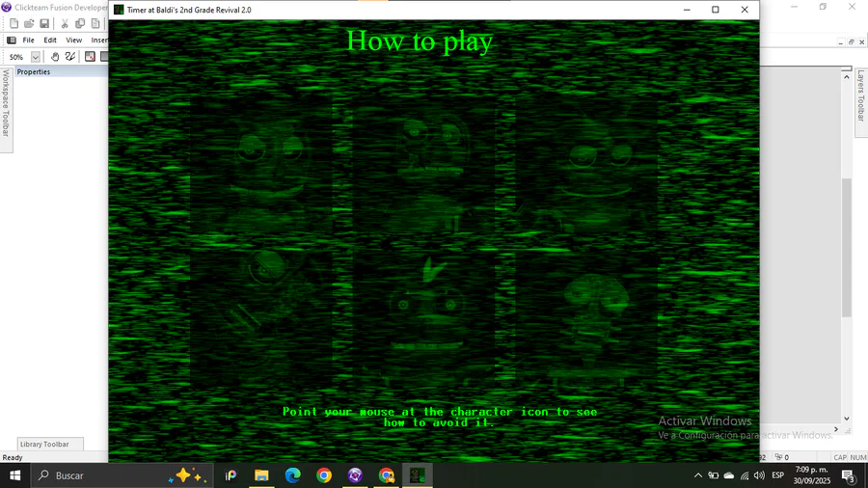Click the 50% zoom field
The height and width of the screenshot is (488, 868).
(x=17, y=57)
